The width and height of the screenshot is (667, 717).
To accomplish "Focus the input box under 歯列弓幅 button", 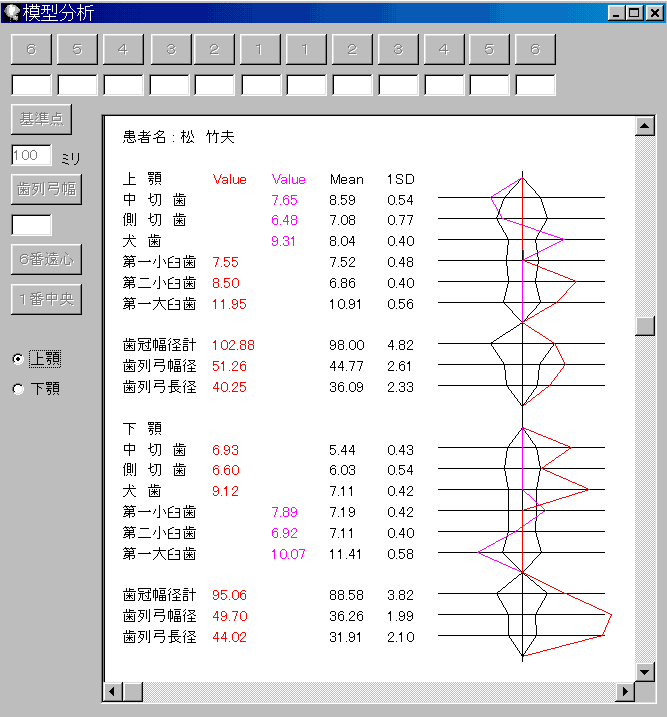I will coord(31,225).
